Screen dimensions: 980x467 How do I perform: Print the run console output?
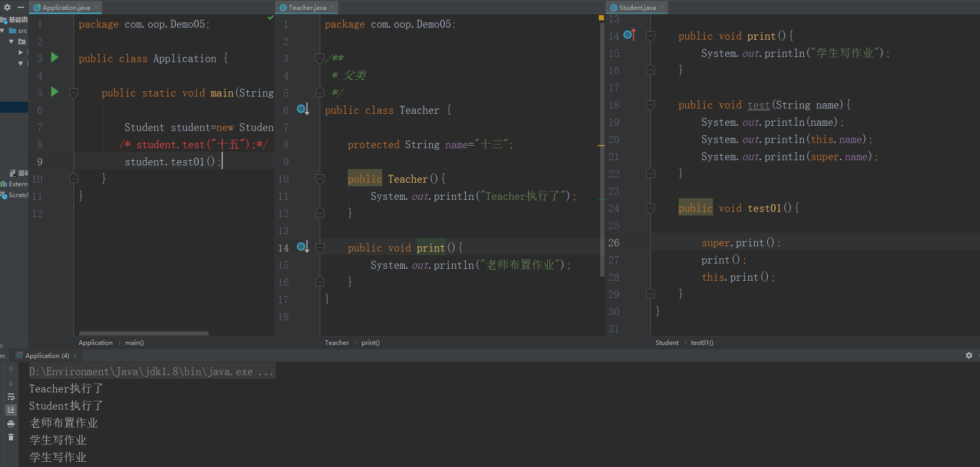click(x=11, y=424)
